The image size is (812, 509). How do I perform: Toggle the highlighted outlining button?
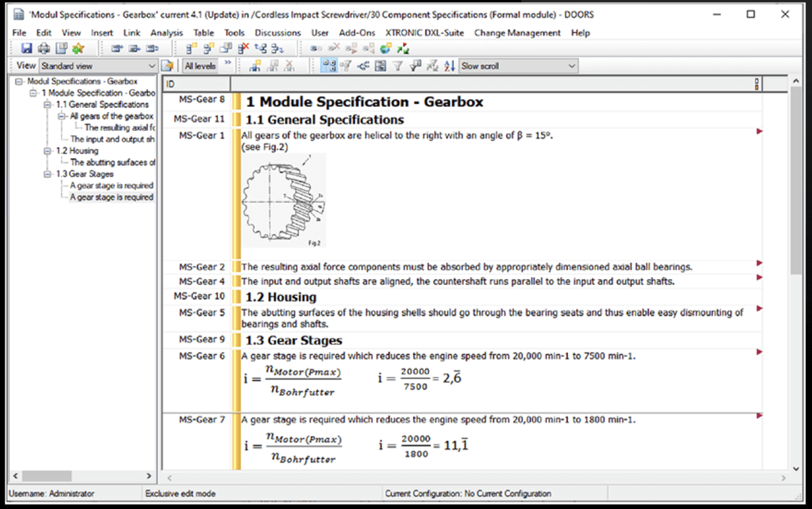pyautogui.click(x=329, y=66)
